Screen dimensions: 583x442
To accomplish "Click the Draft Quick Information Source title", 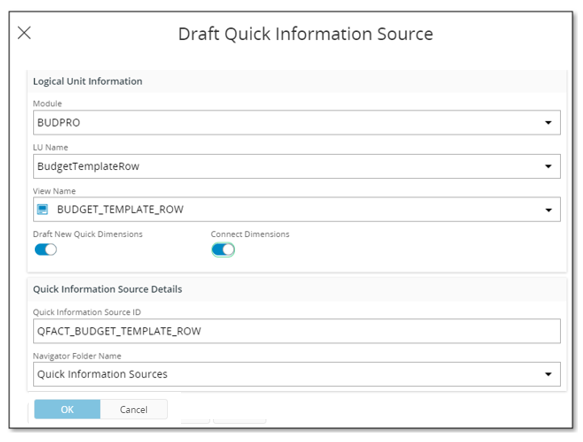I will click(x=306, y=34).
